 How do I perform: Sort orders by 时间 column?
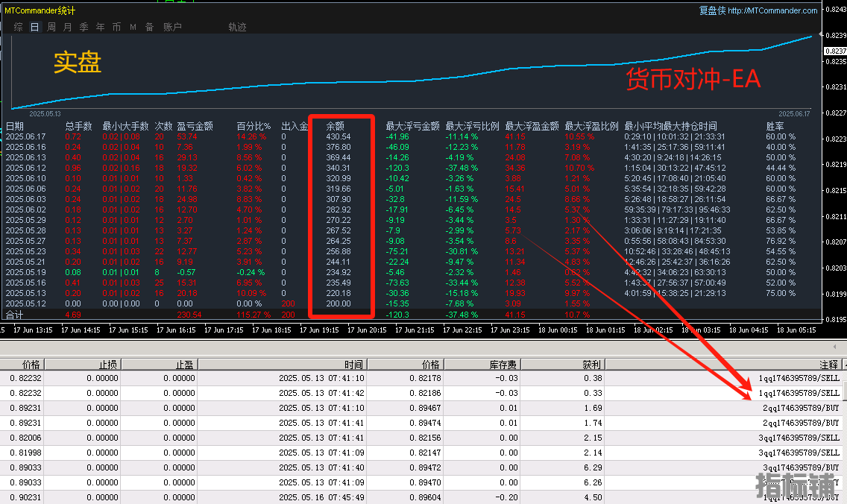(283, 365)
